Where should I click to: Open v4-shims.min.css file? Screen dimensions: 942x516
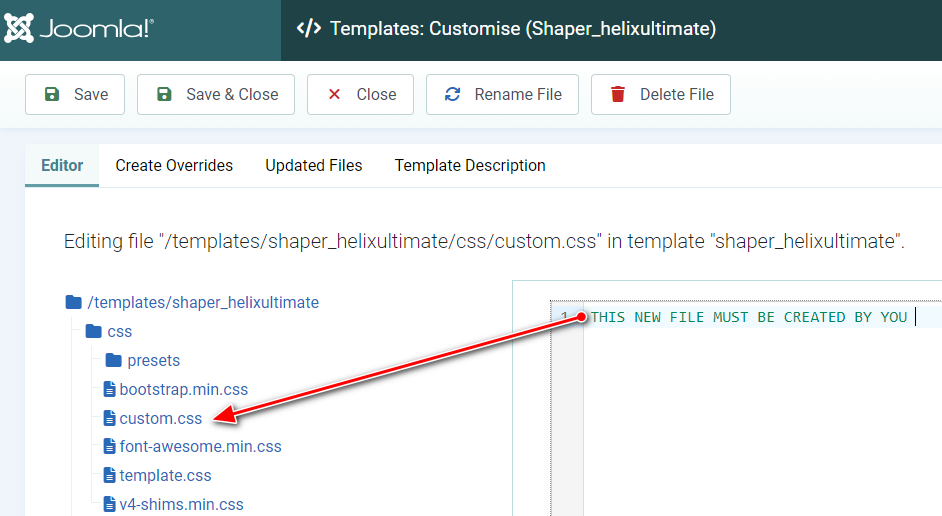[x=181, y=504]
